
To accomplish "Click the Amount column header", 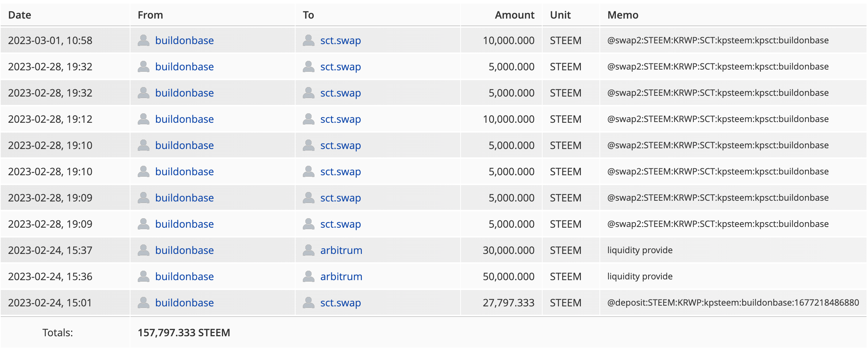I will pyautogui.click(x=514, y=15).
